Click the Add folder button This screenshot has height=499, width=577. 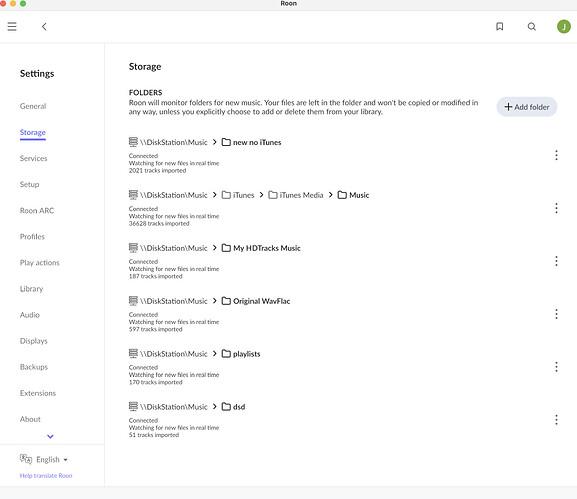tap(527, 107)
